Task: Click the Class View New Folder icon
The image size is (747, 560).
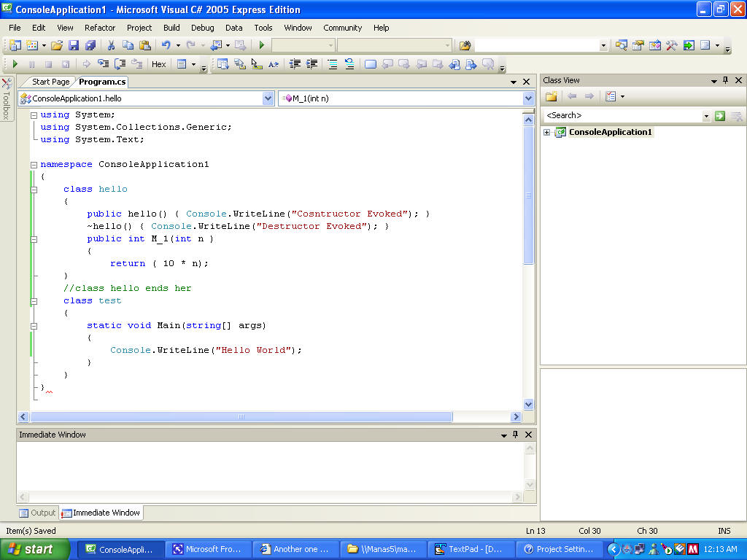Action: tap(551, 96)
